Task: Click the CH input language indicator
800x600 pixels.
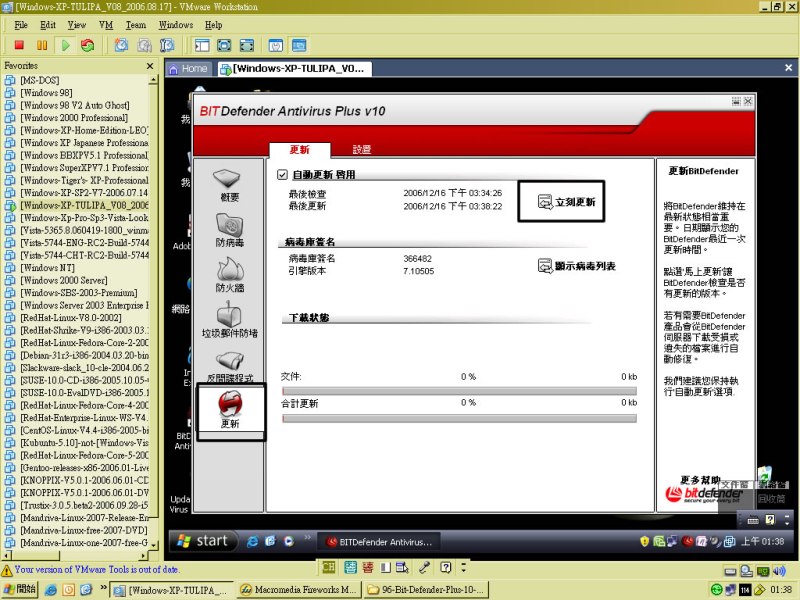Action: (329, 567)
